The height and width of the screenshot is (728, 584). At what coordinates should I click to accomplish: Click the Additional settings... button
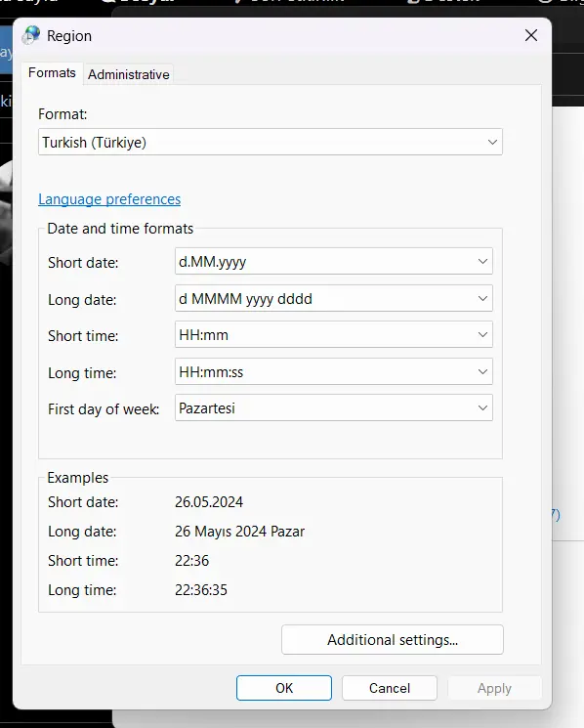tap(393, 640)
